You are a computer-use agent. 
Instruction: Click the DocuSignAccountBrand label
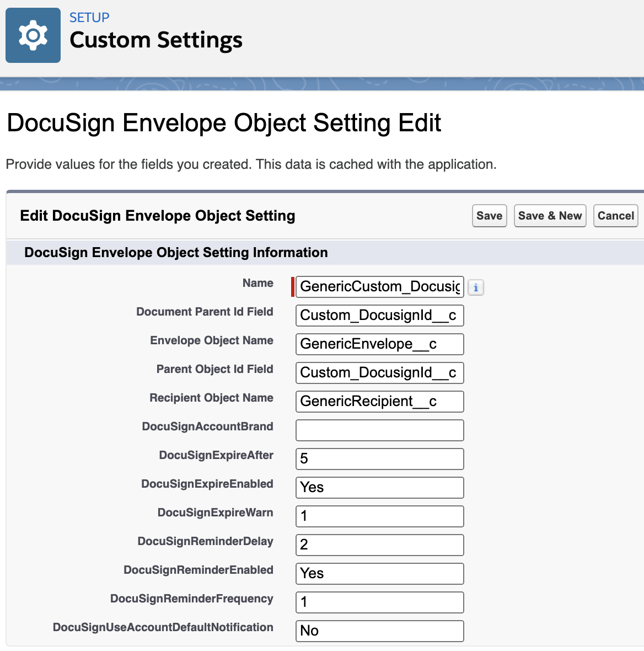click(207, 426)
